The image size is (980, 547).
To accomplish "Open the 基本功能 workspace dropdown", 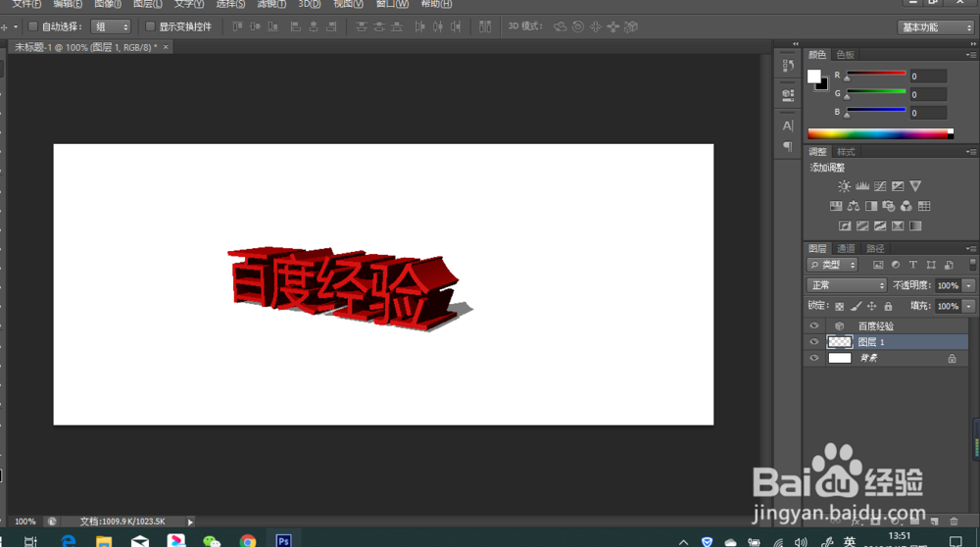I will tap(936, 27).
